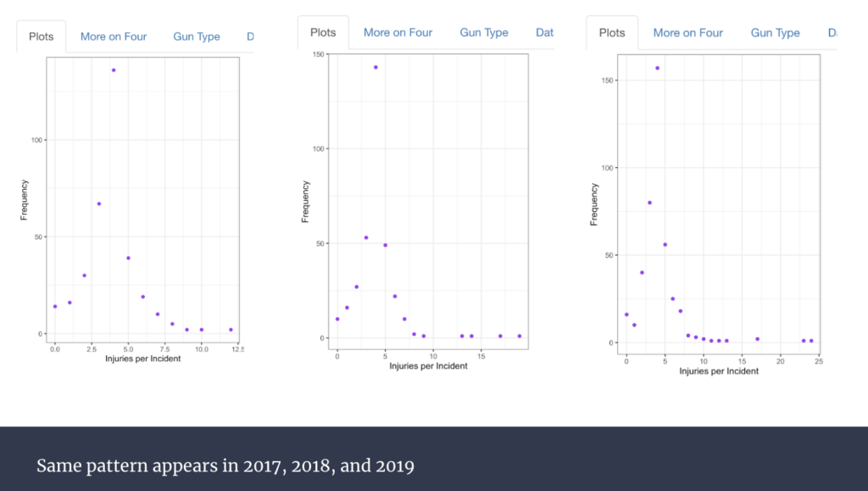Click the peak data point in middle plot

(x=376, y=67)
